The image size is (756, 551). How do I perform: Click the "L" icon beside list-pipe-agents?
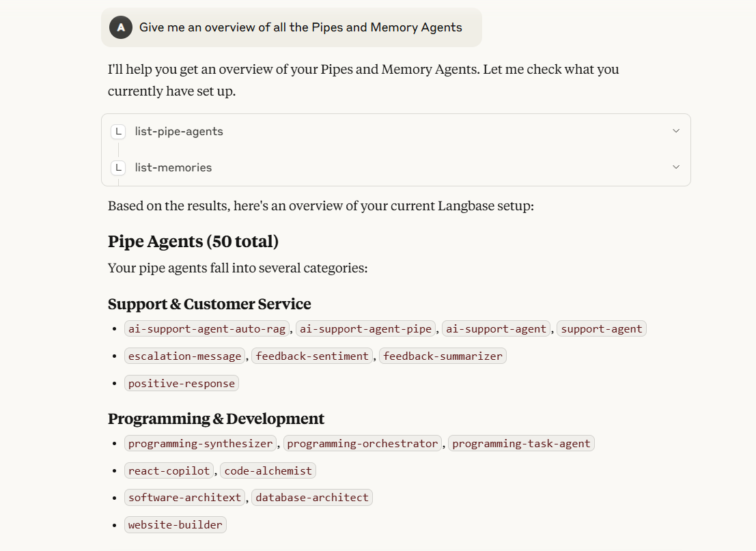pos(118,131)
